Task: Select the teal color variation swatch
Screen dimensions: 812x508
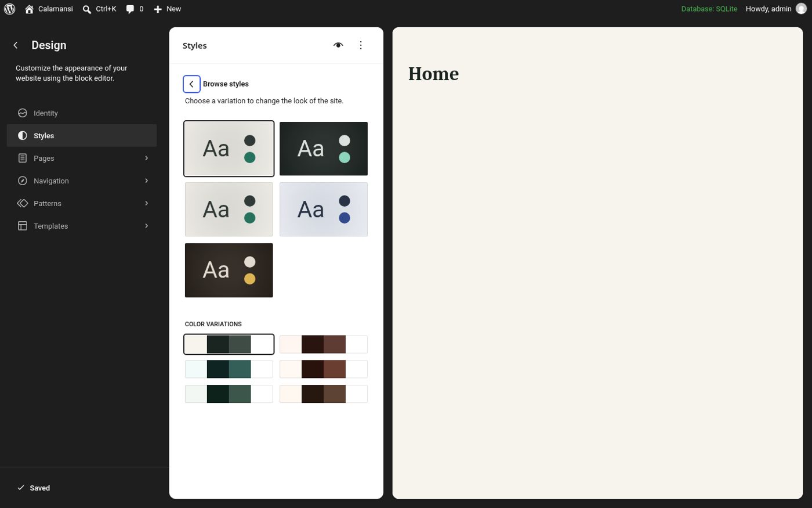Action: (229, 369)
